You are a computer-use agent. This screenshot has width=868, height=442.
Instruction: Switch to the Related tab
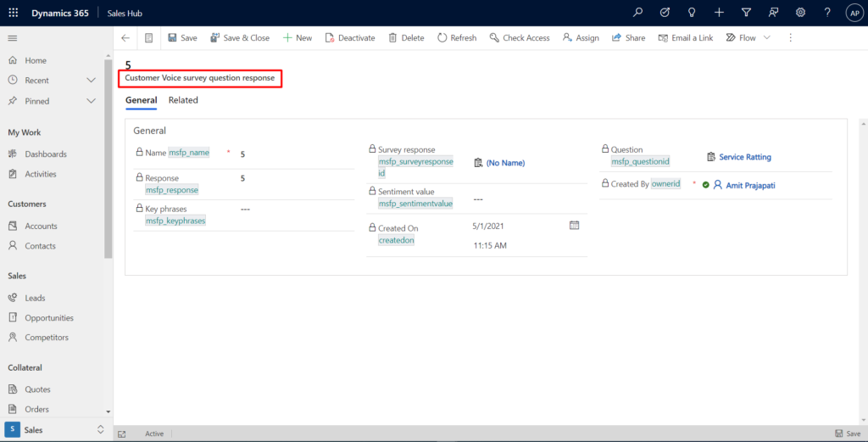pos(183,100)
